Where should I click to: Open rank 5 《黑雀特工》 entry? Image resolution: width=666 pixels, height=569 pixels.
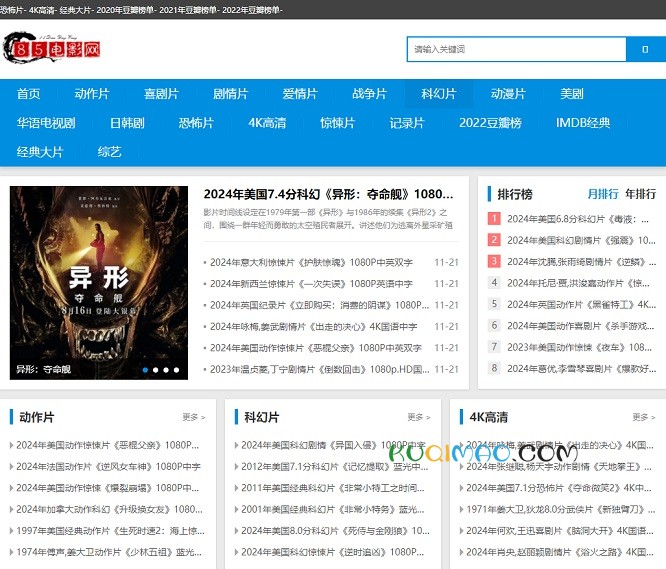pyautogui.click(x=581, y=304)
